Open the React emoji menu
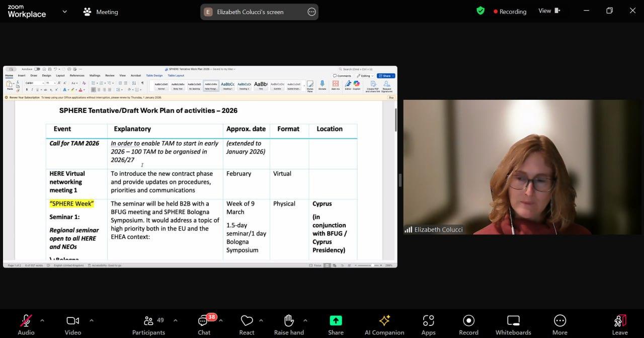The height and width of the screenshot is (338, 644). pyautogui.click(x=247, y=321)
